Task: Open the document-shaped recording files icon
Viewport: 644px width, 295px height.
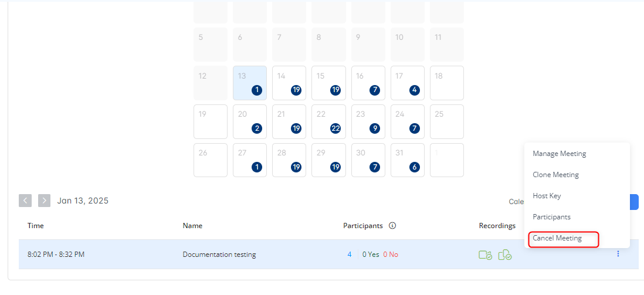Action: click(x=505, y=255)
